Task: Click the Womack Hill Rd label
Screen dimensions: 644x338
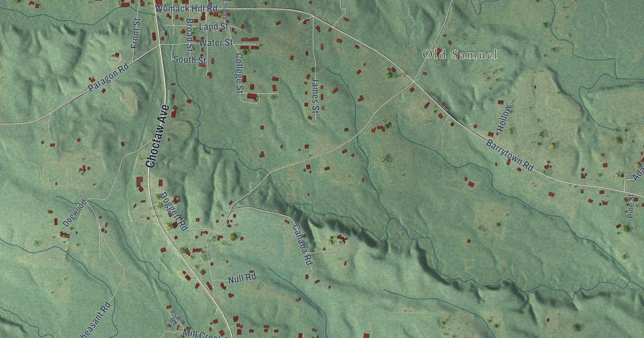Action: pos(186,9)
